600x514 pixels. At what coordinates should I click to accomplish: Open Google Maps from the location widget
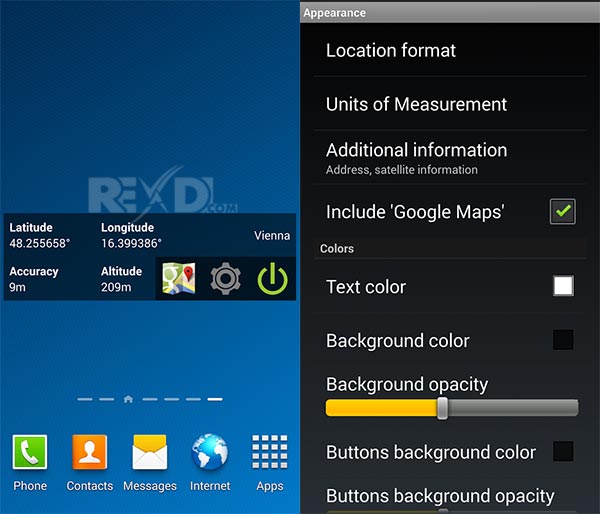(179, 278)
